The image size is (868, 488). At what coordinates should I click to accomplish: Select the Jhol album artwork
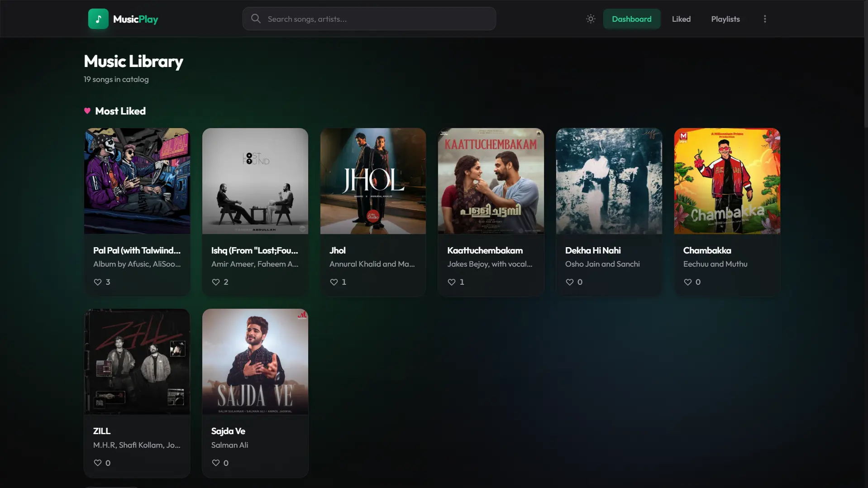pos(373,181)
